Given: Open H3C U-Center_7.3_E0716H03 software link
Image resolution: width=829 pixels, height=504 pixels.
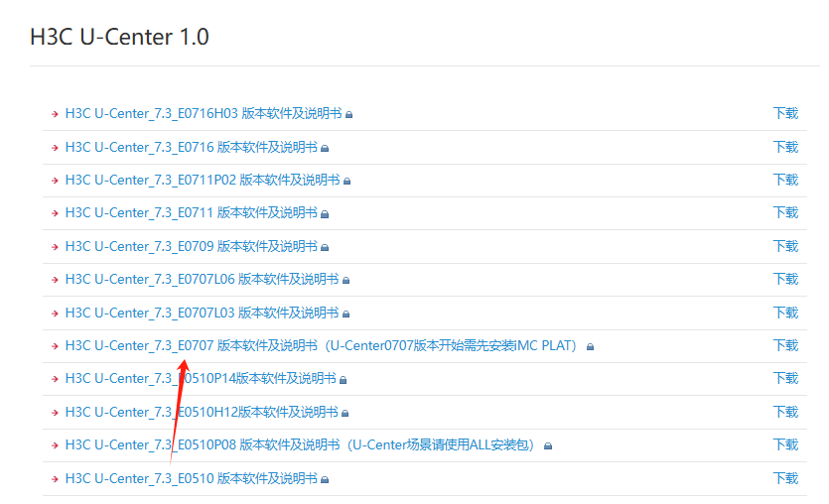Looking at the screenshot, I should (x=204, y=113).
